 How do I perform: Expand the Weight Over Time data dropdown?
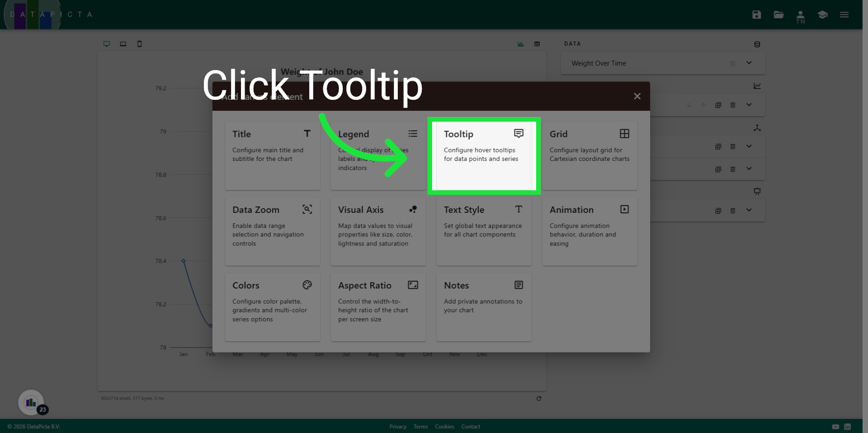(x=749, y=63)
